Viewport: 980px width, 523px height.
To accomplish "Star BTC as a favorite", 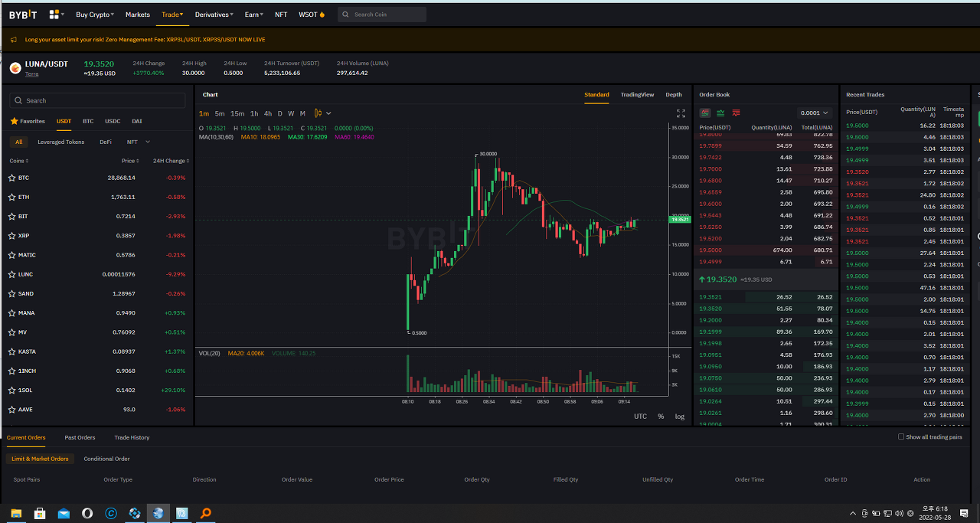I will tap(11, 178).
